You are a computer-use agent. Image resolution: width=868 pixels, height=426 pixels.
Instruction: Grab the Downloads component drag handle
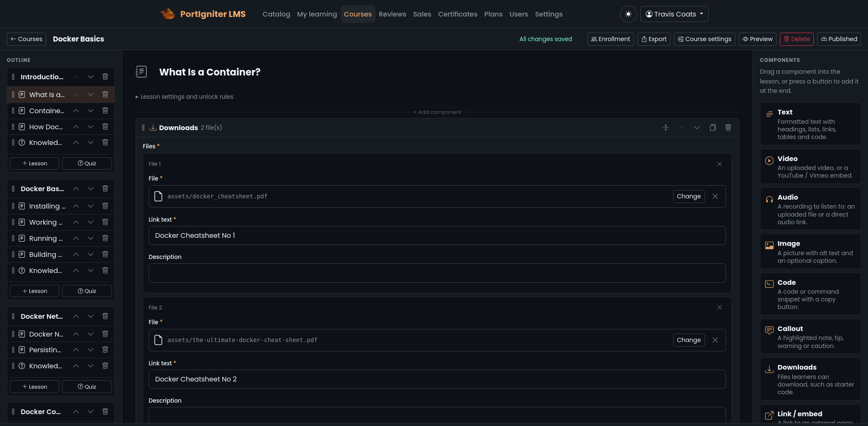(143, 128)
